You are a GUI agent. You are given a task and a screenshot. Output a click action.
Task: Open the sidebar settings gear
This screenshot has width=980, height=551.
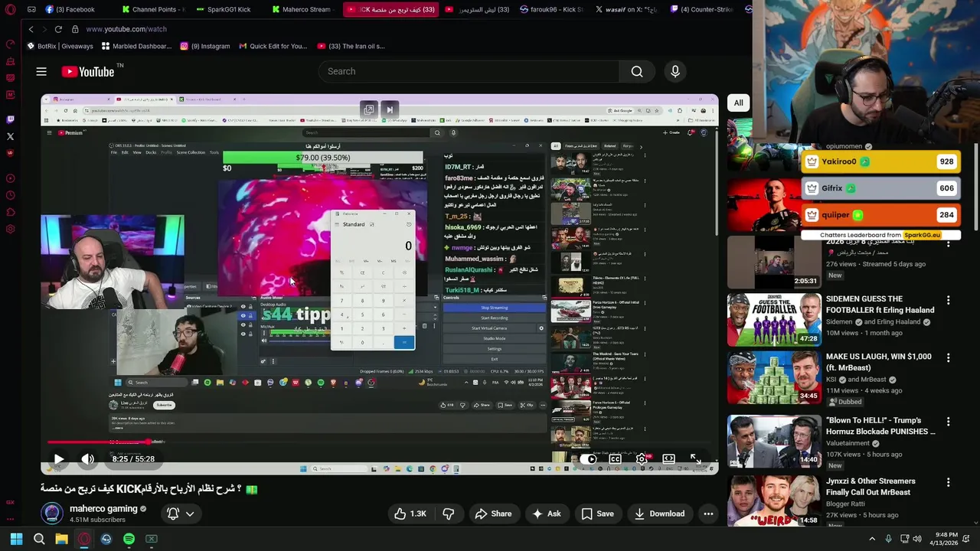coord(10,229)
